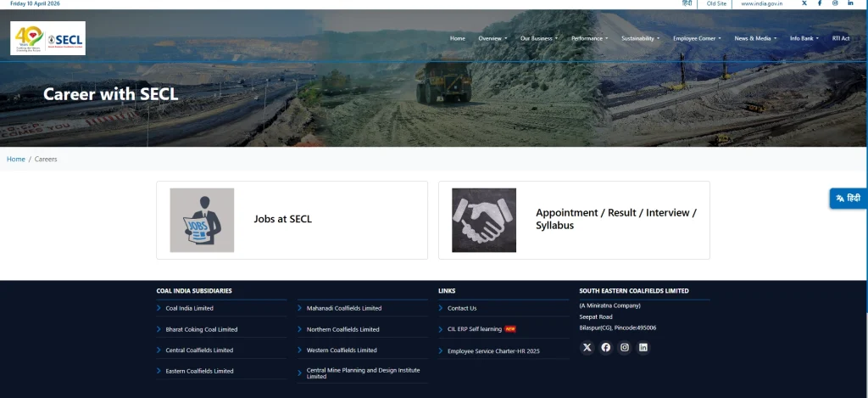This screenshot has height=398, width=868.
Task: Go to RTI Act menu item
Action: point(841,38)
